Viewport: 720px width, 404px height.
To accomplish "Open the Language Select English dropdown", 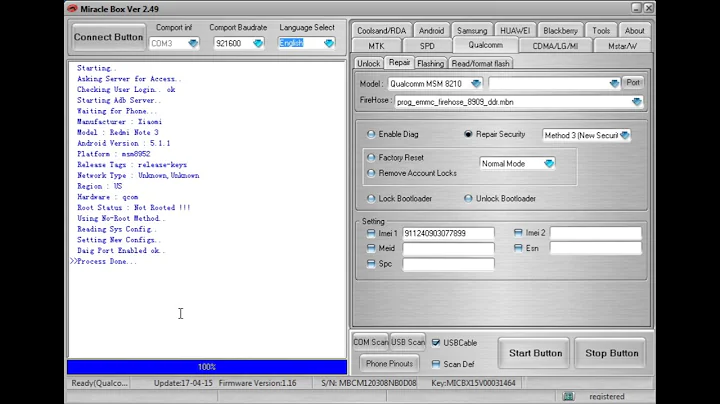I will pyautogui.click(x=329, y=43).
